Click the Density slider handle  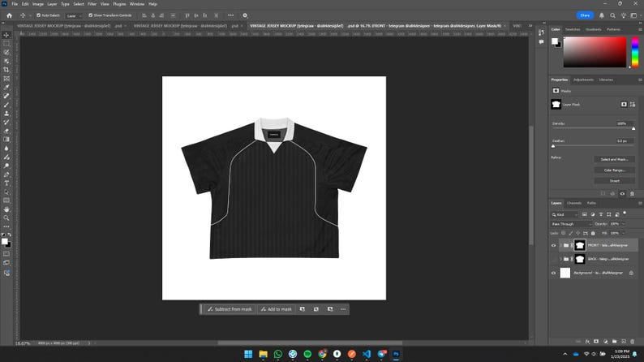click(633, 128)
